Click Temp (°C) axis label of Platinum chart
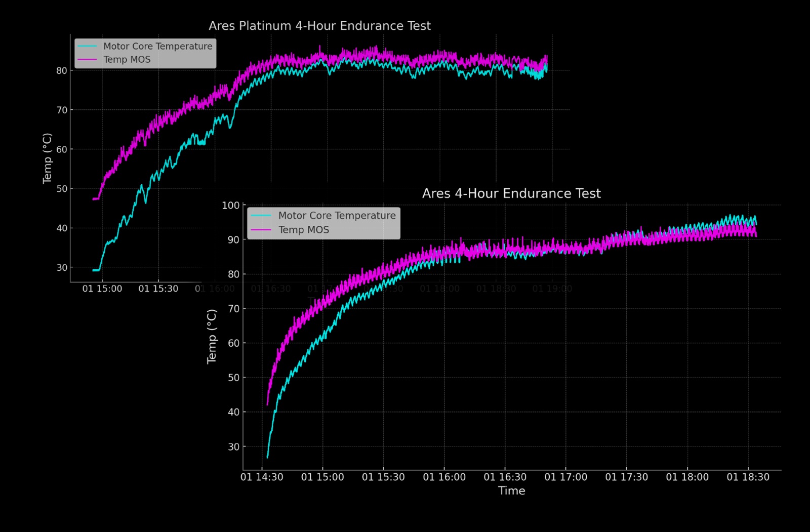Viewport: 810px width, 532px height. [x=48, y=158]
